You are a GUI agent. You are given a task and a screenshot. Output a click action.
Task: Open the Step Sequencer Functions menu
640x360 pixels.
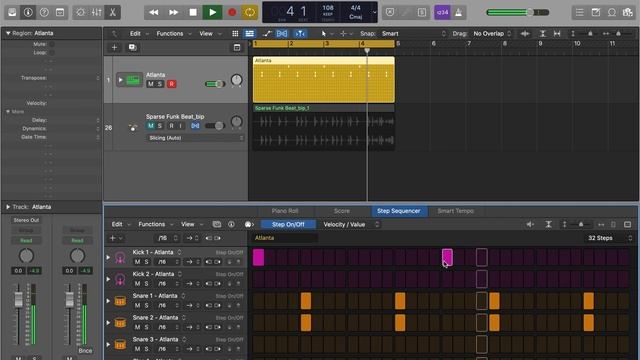[154, 224]
